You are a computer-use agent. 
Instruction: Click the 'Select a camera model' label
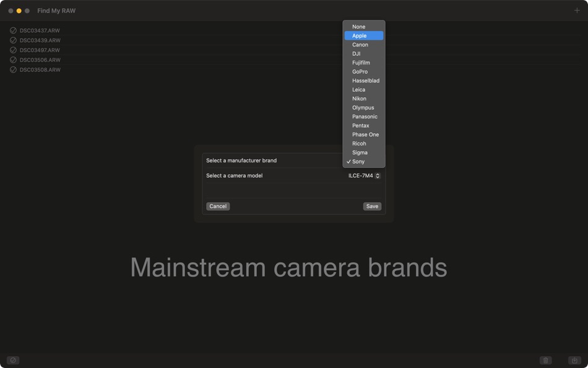(x=235, y=176)
